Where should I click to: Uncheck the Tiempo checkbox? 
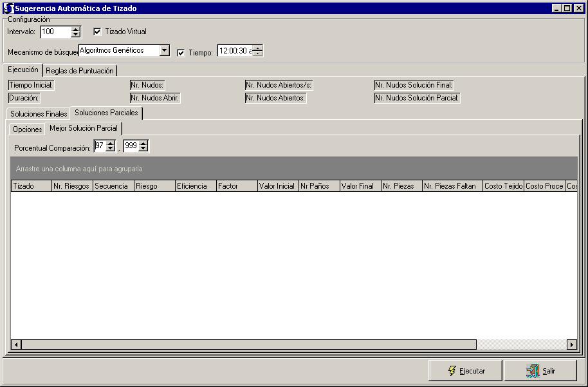tap(181, 52)
